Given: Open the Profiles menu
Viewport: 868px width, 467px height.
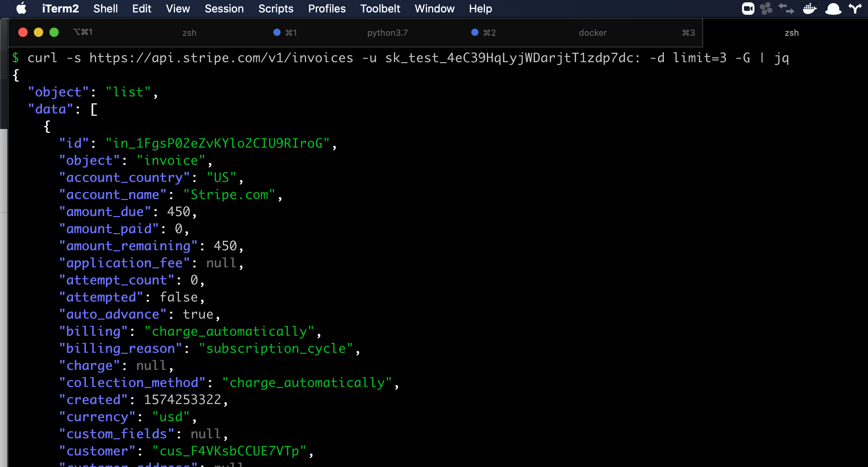Looking at the screenshot, I should coord(327,9).
